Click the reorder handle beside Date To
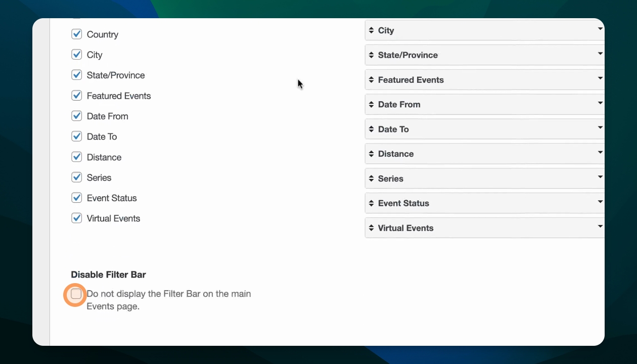Image resolution: width=637 pixels, height=364 pixels. [x=372, y=129]
